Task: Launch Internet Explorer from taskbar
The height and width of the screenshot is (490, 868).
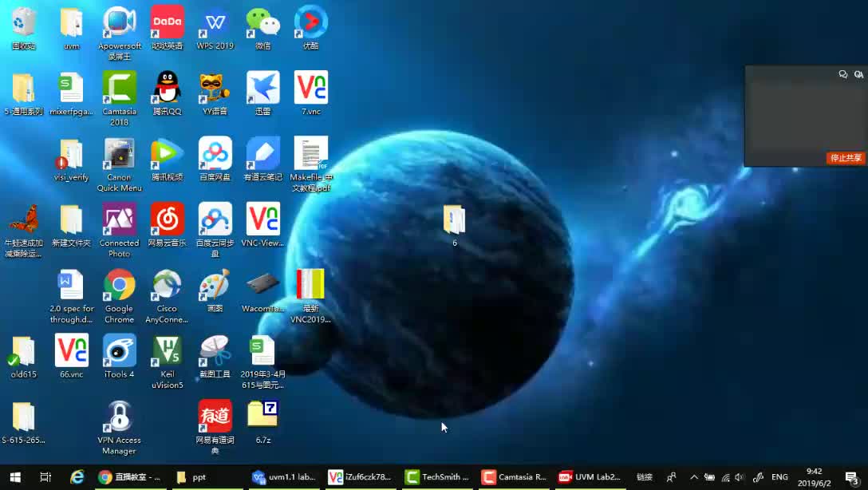Action: 77,476
